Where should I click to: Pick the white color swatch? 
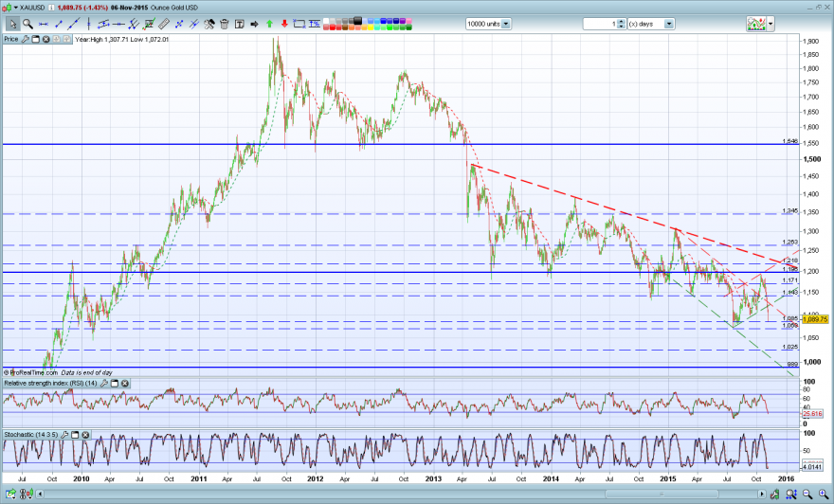(326, 21)
